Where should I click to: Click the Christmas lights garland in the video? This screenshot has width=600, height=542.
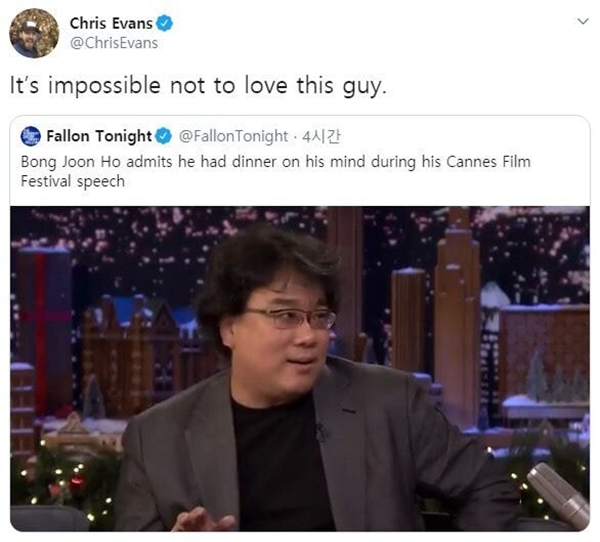65,484
